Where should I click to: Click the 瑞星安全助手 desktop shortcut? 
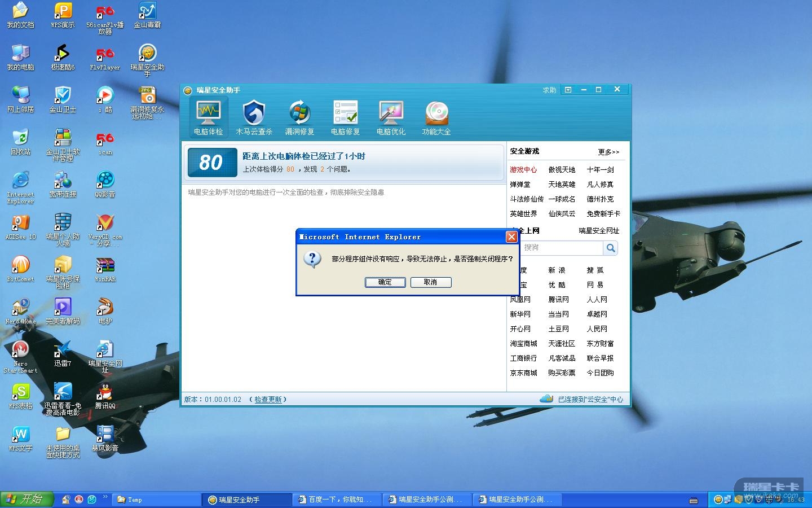[x=147, y=61]
